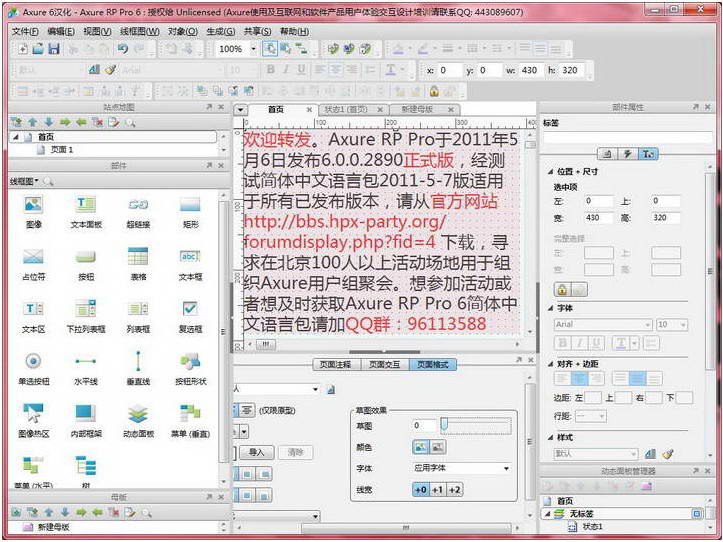Toggle Italic in widget properties font section
This screenshot has height=542, width=723.
(579, 343)
